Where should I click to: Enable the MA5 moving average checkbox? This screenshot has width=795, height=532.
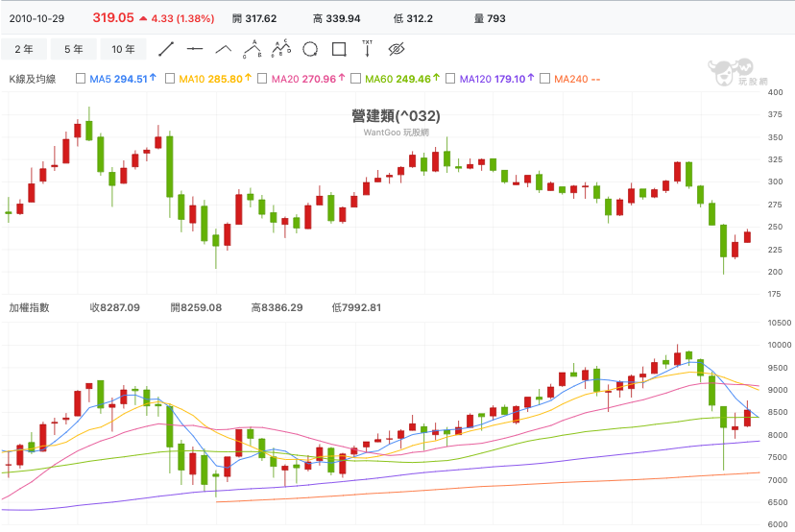pos(80,79)
